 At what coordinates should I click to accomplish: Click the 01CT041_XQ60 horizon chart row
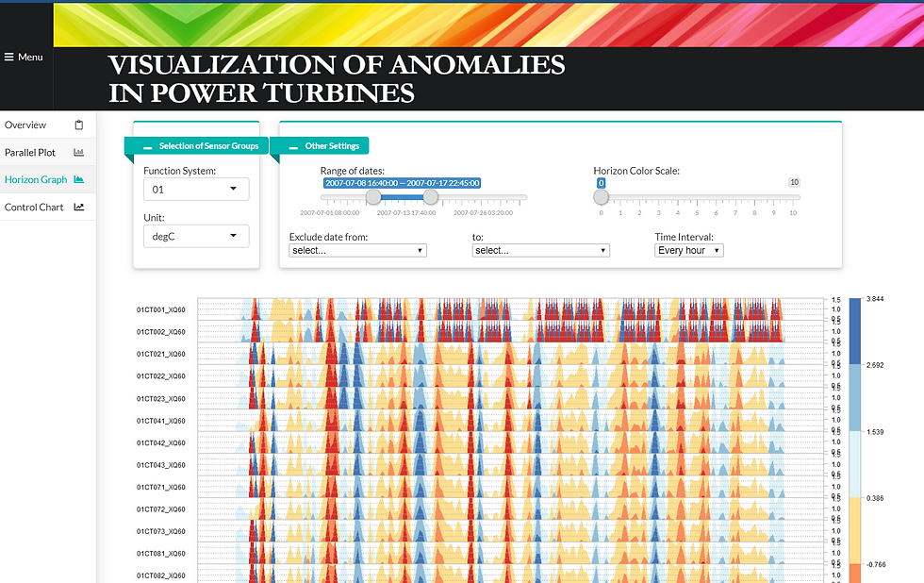(x=510, y=421)
